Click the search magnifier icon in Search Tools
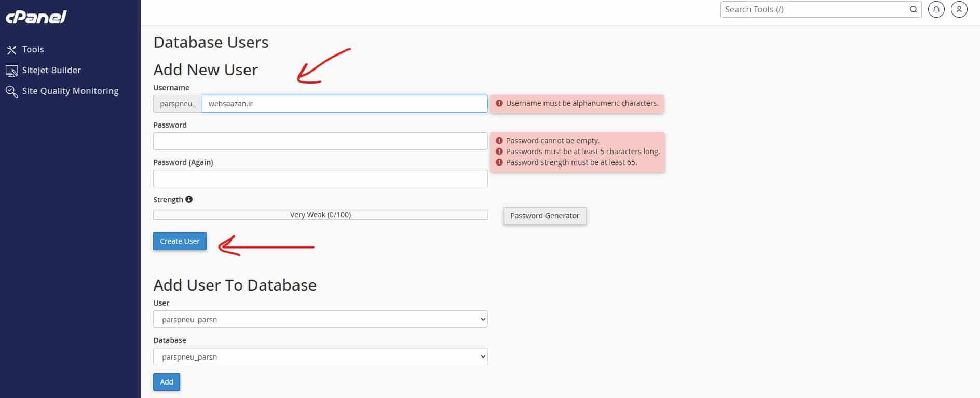 pos(913,9)
